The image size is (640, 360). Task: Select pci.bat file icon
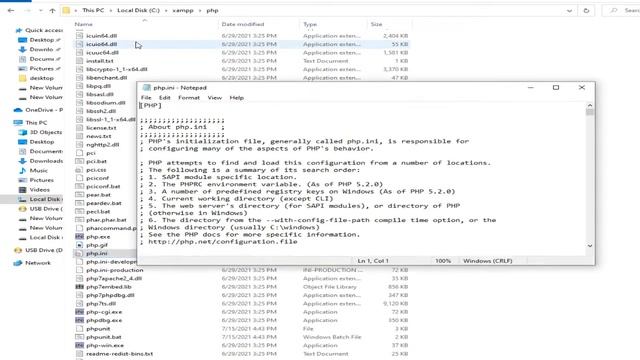pos(79,161)
